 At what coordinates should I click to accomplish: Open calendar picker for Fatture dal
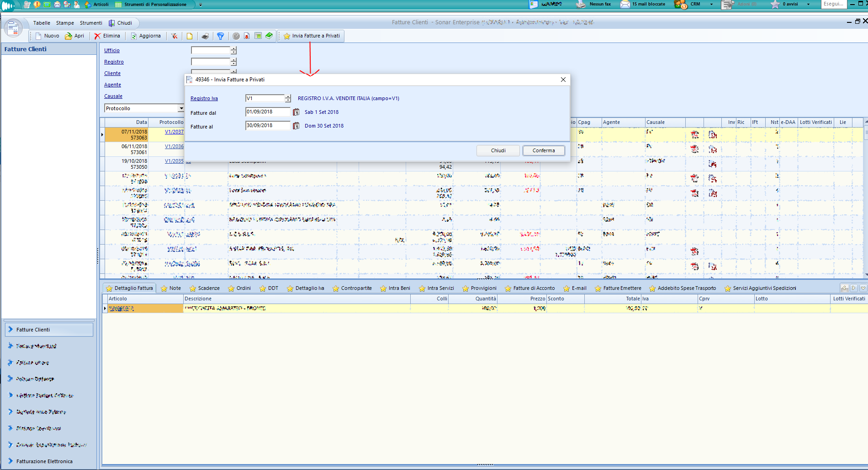(x=296, y=112)
